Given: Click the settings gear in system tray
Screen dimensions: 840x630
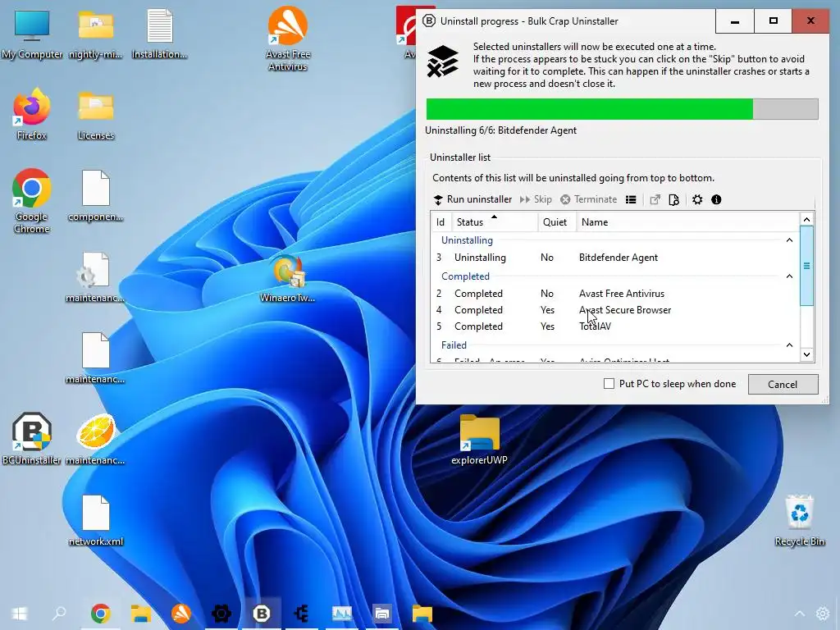Looking at the screenshot, I should pyautogui.click(x=823, y=614).
